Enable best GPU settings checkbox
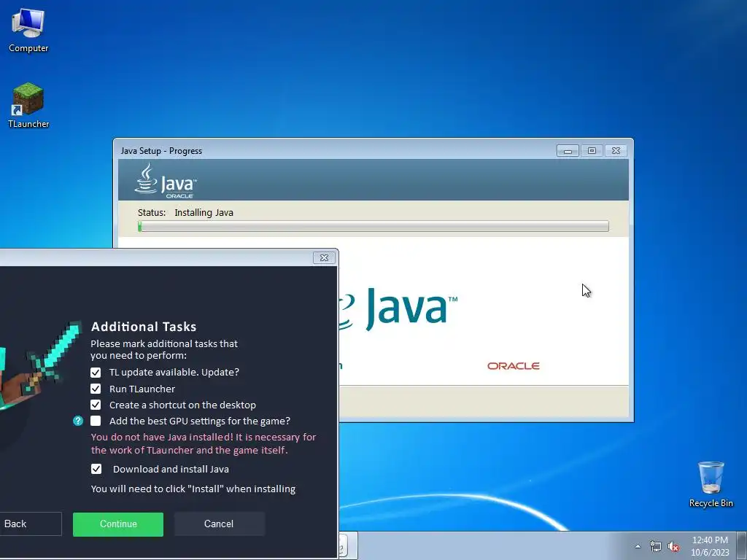This screenshot has width=747, height=560. tap(96, 421)
